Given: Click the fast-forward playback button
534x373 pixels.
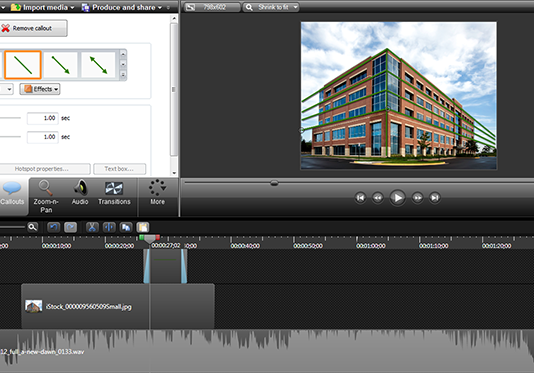Looking at the screenshot, I should pos(418,198).
